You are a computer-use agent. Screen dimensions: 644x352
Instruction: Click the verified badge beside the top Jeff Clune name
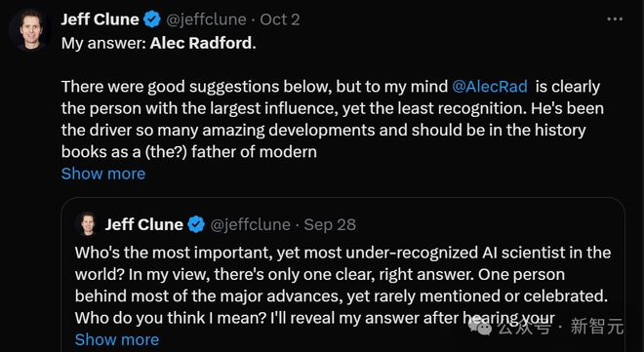tap(152, 20)
